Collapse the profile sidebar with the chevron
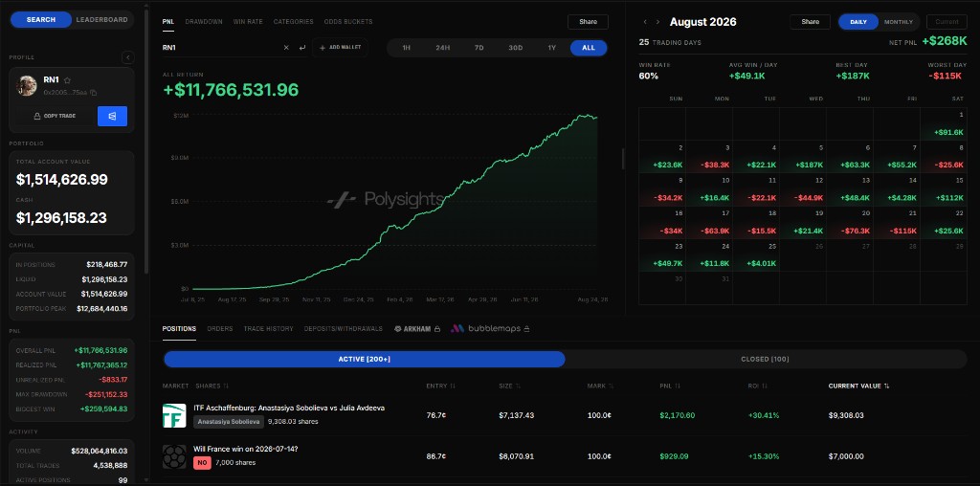Image resolution: width=980 pixels, height=486 pixels. [127, 57]
